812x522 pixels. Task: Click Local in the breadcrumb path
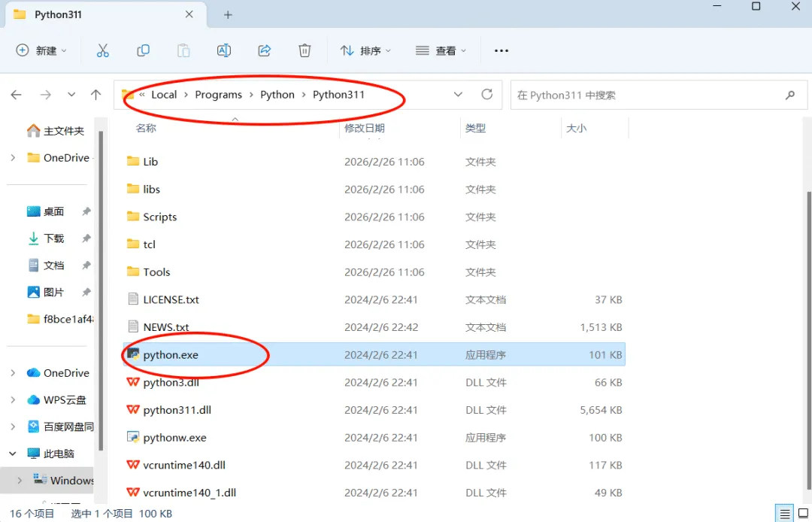164,95
